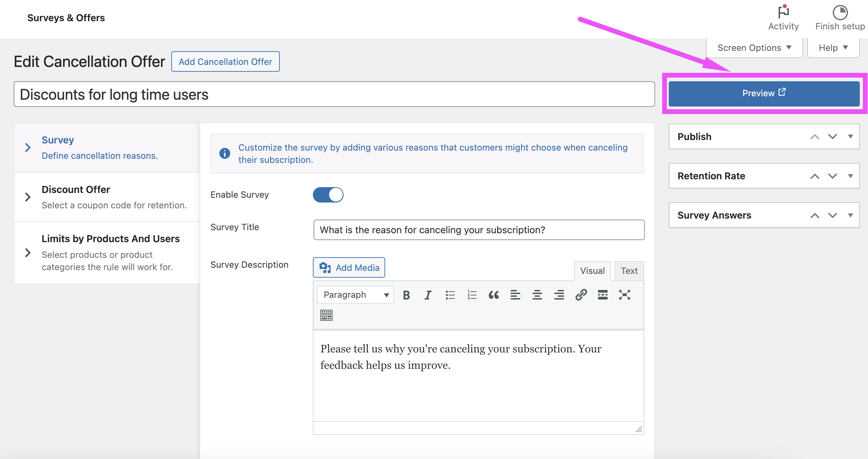Open the Discount Offer section
Viewport: 868px width, 459px height.
107,197
